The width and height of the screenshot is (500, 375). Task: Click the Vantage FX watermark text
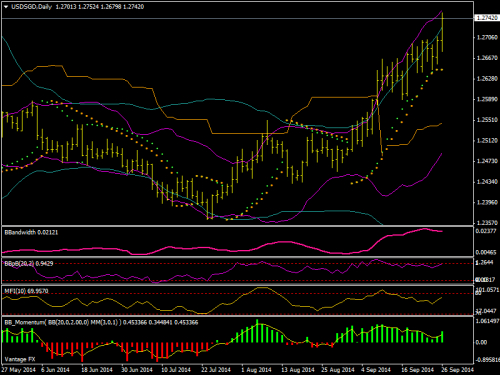click(20, 359)
